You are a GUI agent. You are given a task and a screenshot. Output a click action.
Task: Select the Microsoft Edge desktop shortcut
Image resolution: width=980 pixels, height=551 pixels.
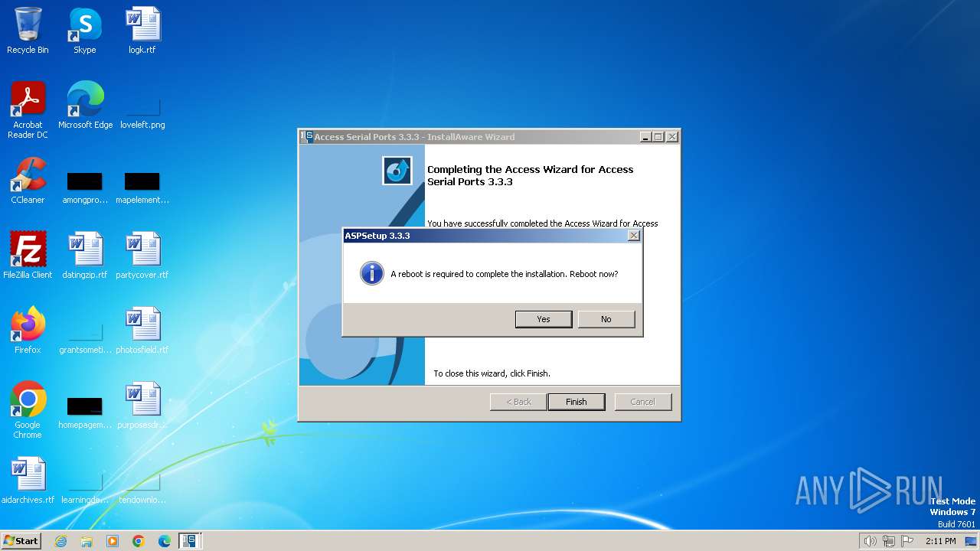(x=85, y=106)
